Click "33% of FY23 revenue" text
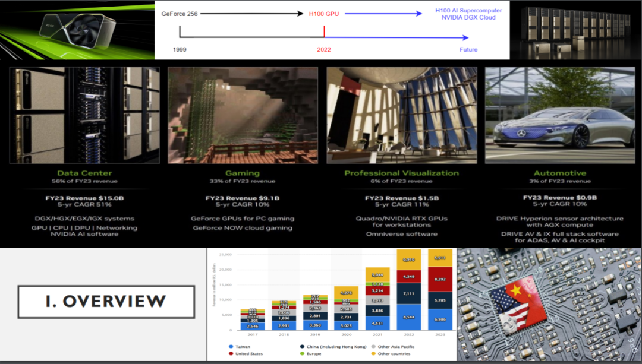 click(x=243, y=181)
